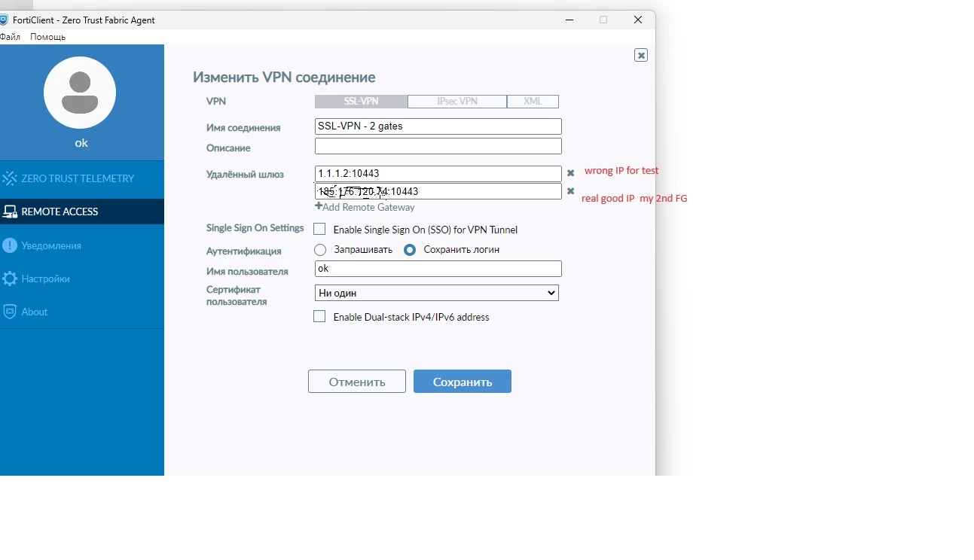974x560 pixels.
Task: Minimize the FortiClient window
Action: (x=569, y=20)
